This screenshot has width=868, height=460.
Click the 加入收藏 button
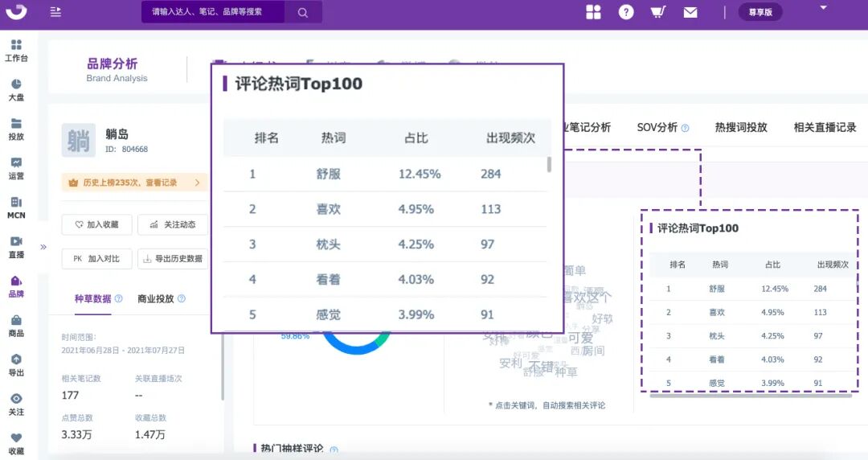tap(97, 224)
